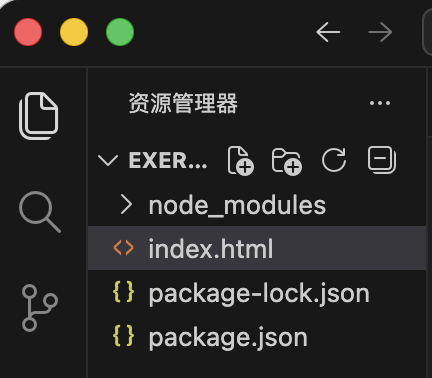Go forward with the right arrow
Image resolution: width=432 pixels, height=378 pixels.
point(380,32)
